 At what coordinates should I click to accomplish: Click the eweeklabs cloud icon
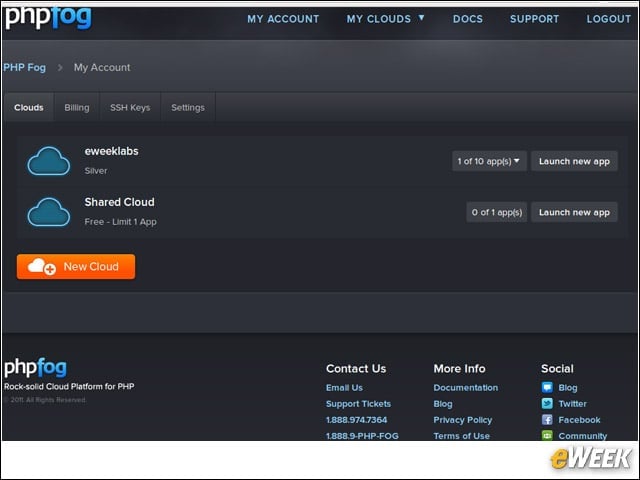[x=49, y=161]
